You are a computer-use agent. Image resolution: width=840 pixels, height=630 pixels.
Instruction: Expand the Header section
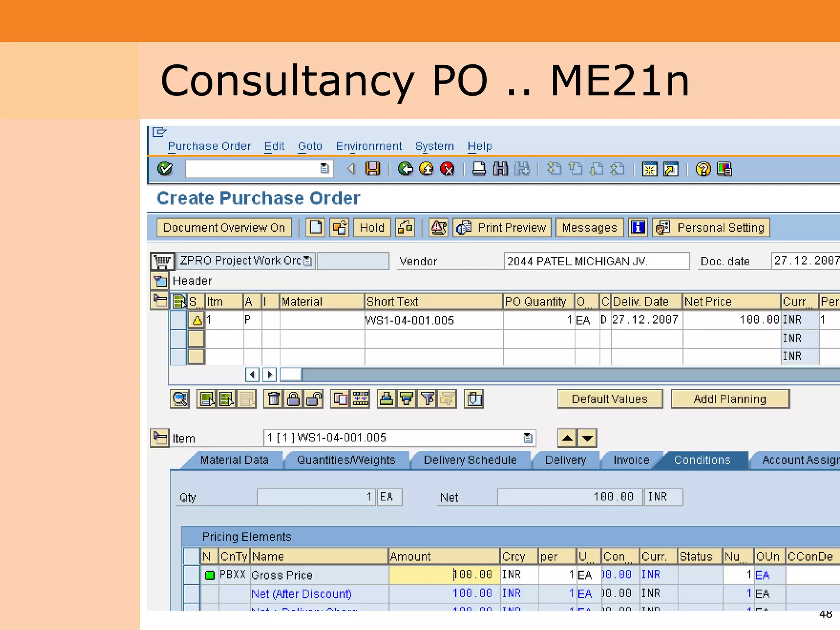coord(160,281)
